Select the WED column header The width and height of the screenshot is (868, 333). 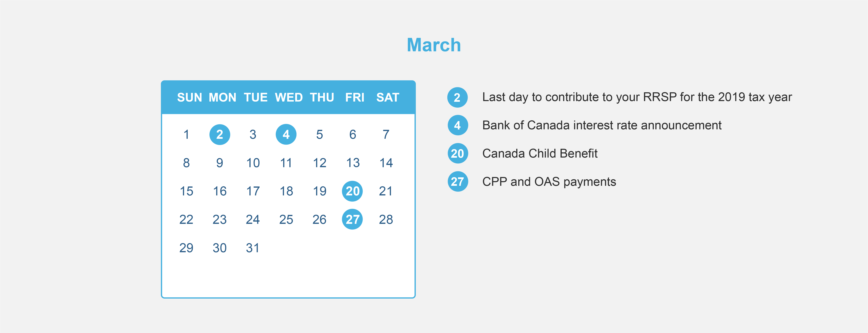pyautogui.click(x=289, y=98)
